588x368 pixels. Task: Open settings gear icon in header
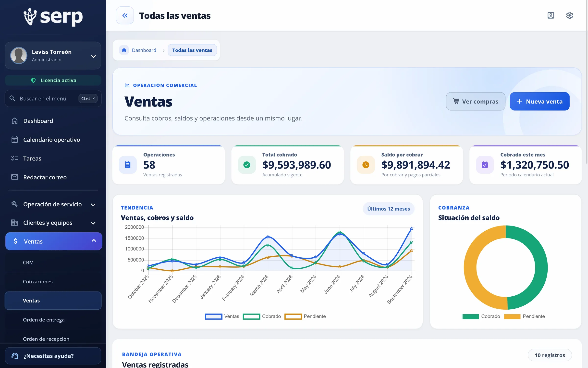pyautogui.click(x=569, y=15)
